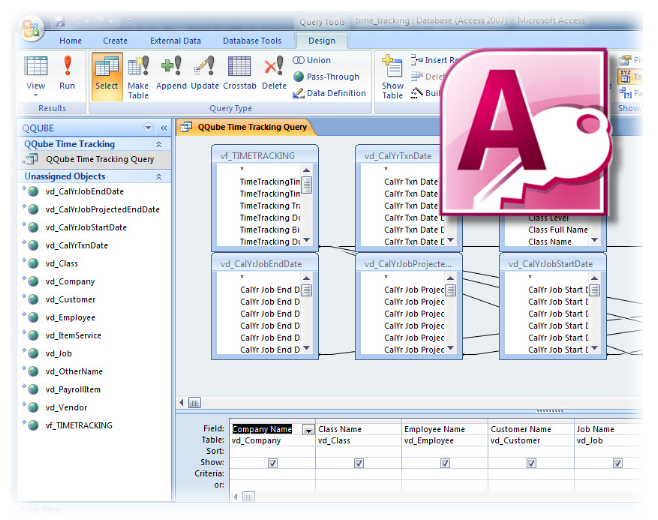Select vf_TIMETRACKING in navigation pane
Viewport: 658px width, 520px height.
coord(79,426)
